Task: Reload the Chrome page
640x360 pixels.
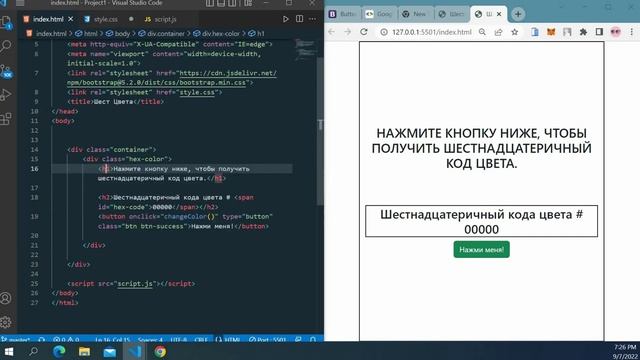Action: coord(364,32)
